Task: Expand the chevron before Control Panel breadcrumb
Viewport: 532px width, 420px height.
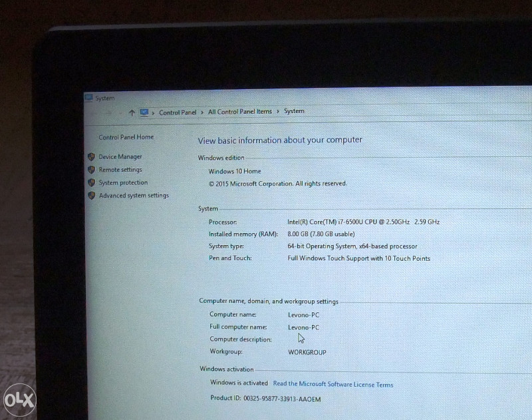Action: pyautogui.click(x=154, y=112)
